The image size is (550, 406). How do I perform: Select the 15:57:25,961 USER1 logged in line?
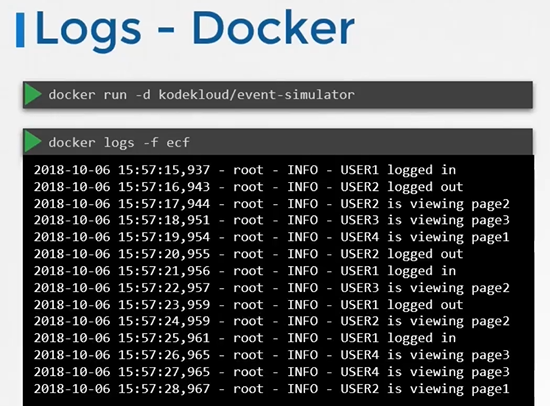click(245, 338)
